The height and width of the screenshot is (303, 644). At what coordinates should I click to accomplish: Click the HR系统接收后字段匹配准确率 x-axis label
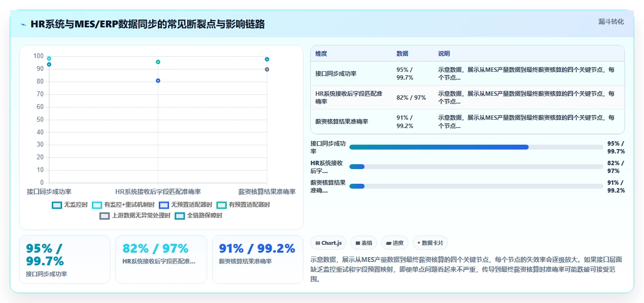click(x=158, y=192)
